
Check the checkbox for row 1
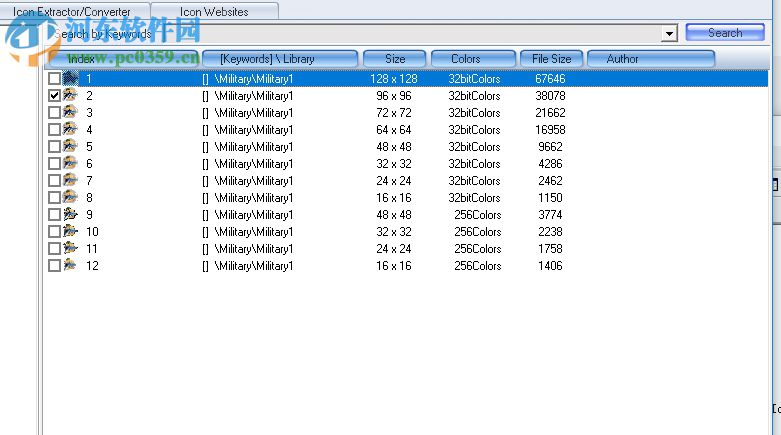54,78
